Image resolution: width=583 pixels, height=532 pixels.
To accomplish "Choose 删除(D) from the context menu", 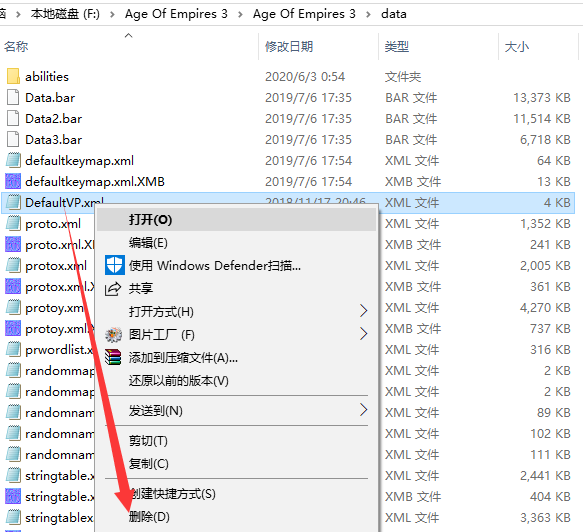I will click(237, 517).
